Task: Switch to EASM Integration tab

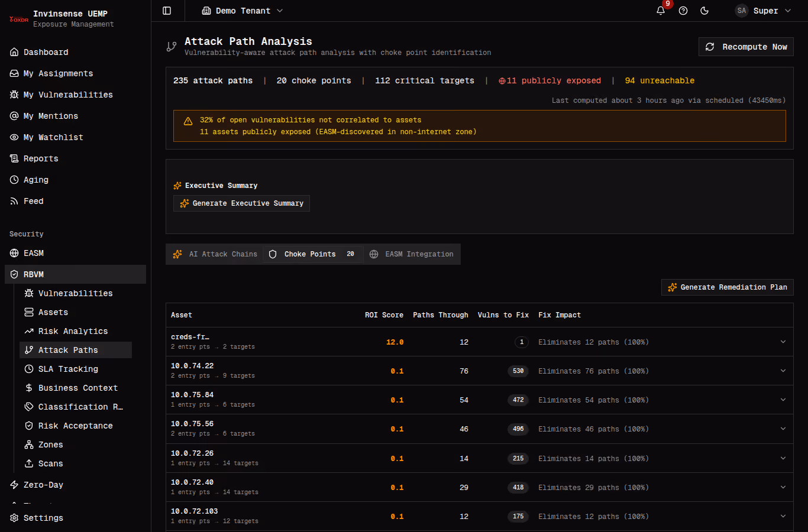Action: coord(412,254)
